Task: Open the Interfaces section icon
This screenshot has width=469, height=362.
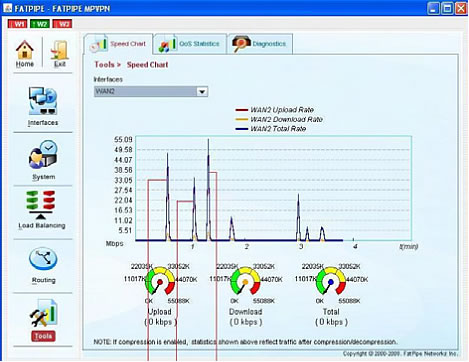Action: tap(43, 101)
